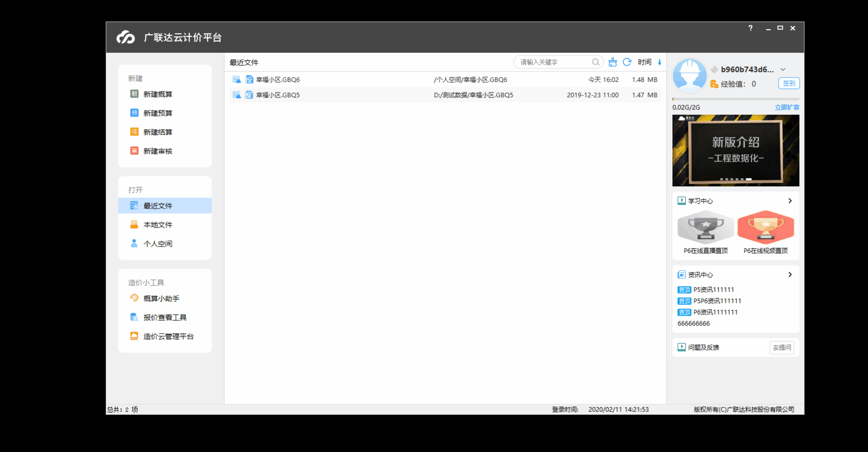
Task: Click the search magnifier icon
Action: click(x=595, y=62)
